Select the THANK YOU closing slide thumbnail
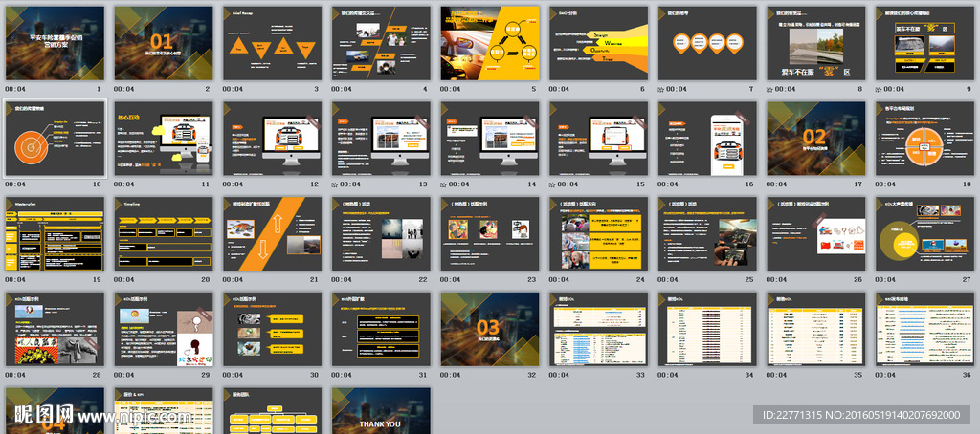 (381, 410)
